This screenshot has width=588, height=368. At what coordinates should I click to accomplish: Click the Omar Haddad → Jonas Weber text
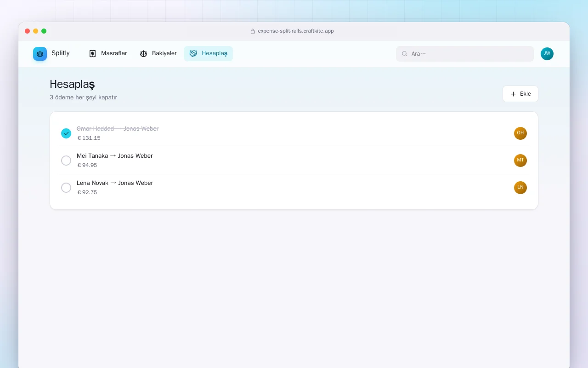(x=118, y=129)
